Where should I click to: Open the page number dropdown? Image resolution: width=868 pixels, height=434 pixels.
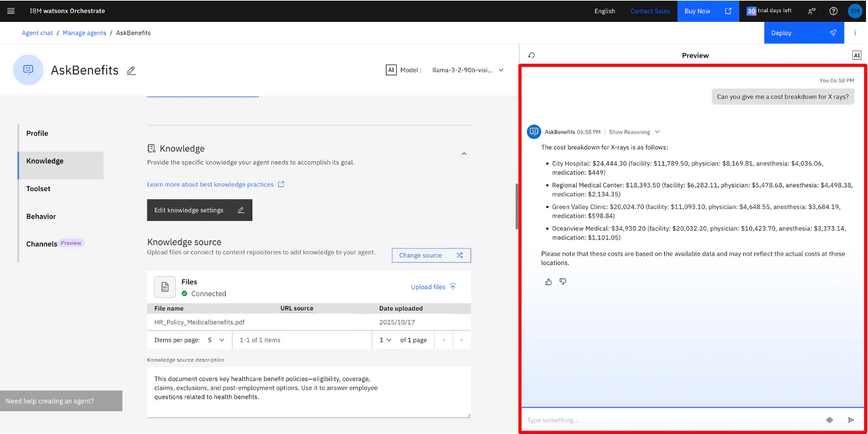385,340
